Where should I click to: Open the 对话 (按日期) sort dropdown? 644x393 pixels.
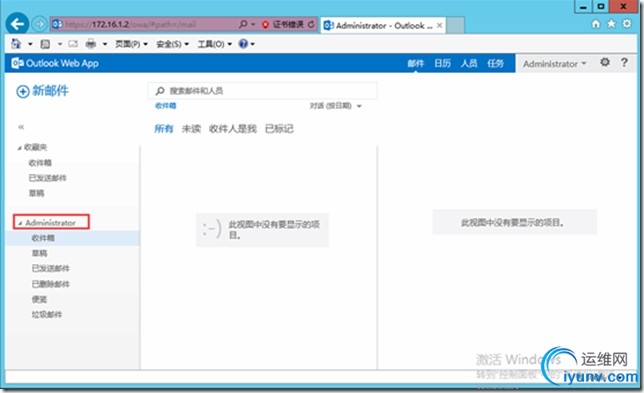pos(336,106)
